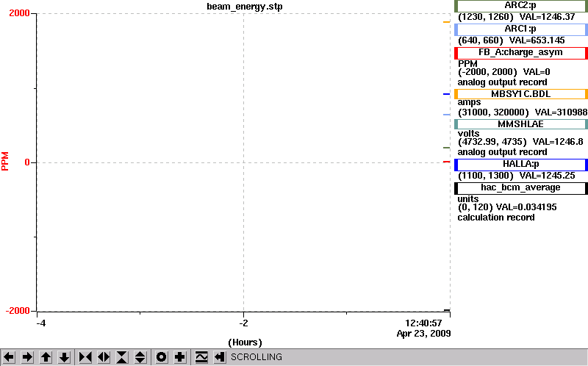Zoom out horizontally on the time axis
This screenshot has height=366, width=588.
[x=104, y=357]
